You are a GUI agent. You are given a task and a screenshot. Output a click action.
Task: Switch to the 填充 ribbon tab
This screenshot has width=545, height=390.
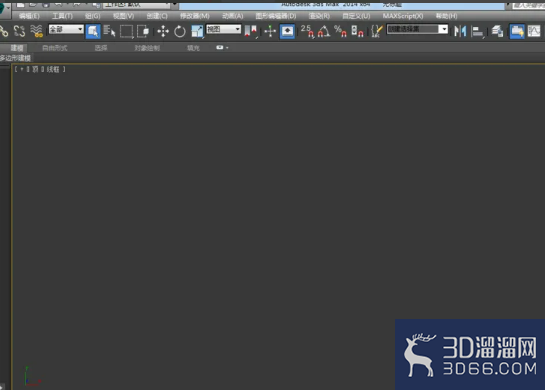(x=193, y=48)
